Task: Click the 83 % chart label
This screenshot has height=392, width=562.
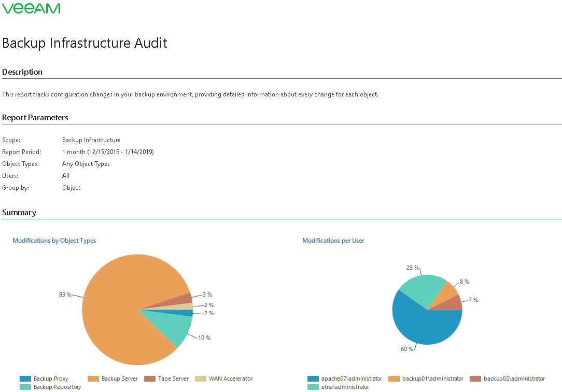Action: tap(65, 295)
